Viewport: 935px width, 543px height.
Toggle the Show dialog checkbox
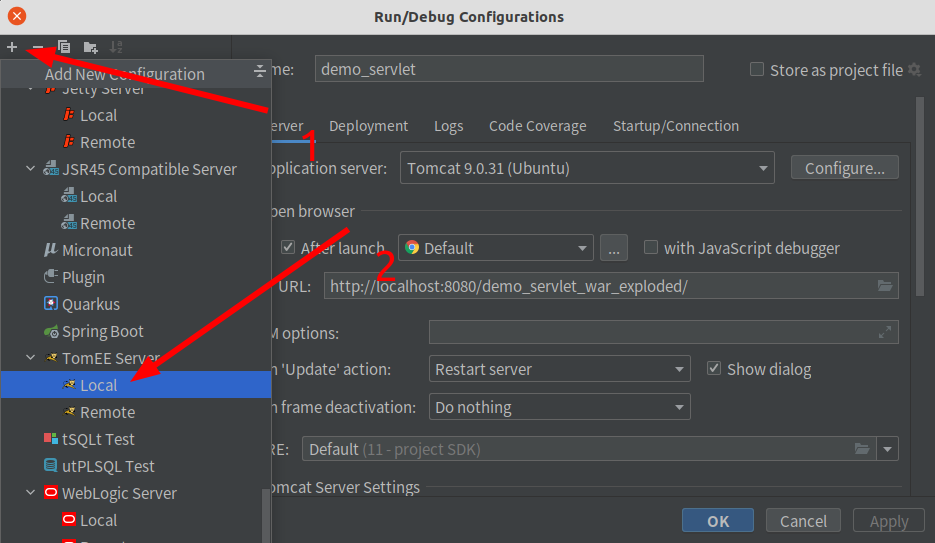714,368
